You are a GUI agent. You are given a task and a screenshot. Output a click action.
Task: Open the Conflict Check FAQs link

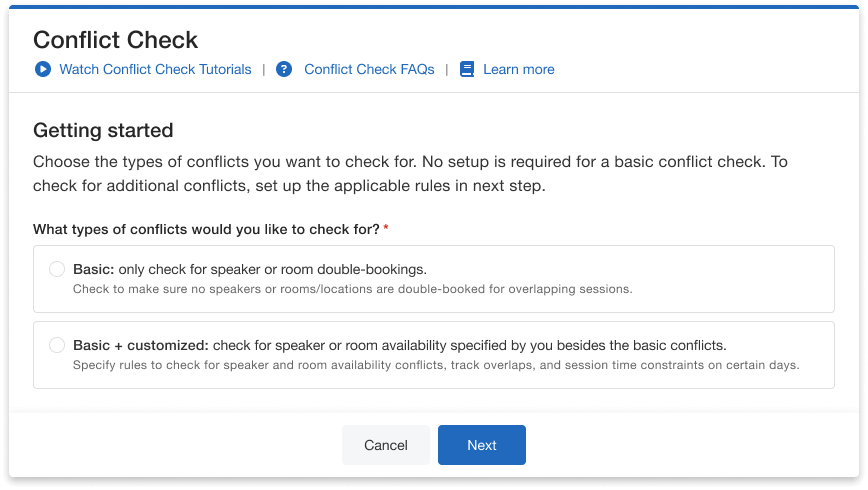click(x=369, y=69)
